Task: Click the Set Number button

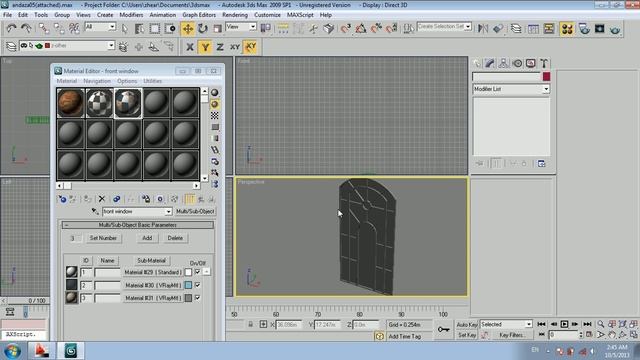Action: pos(103,238)
